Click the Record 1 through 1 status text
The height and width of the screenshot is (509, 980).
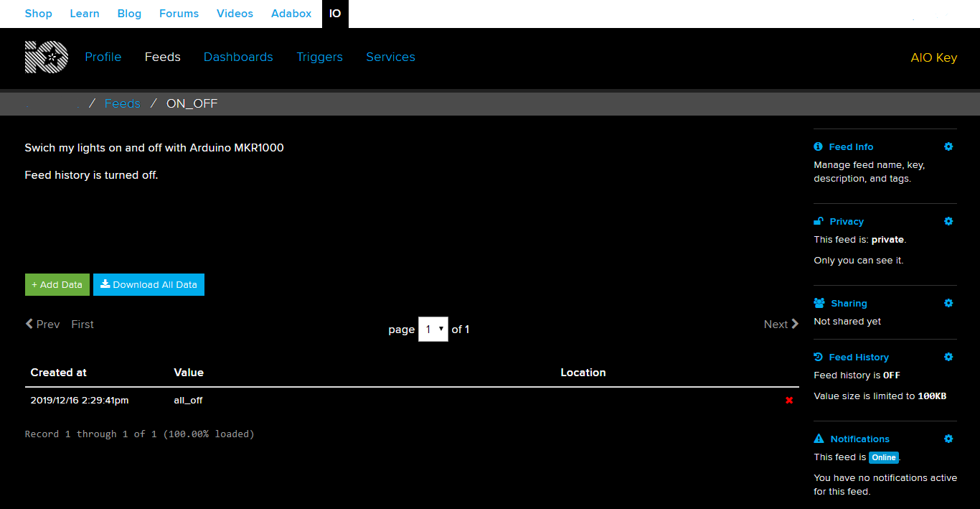tap(140, 434)
